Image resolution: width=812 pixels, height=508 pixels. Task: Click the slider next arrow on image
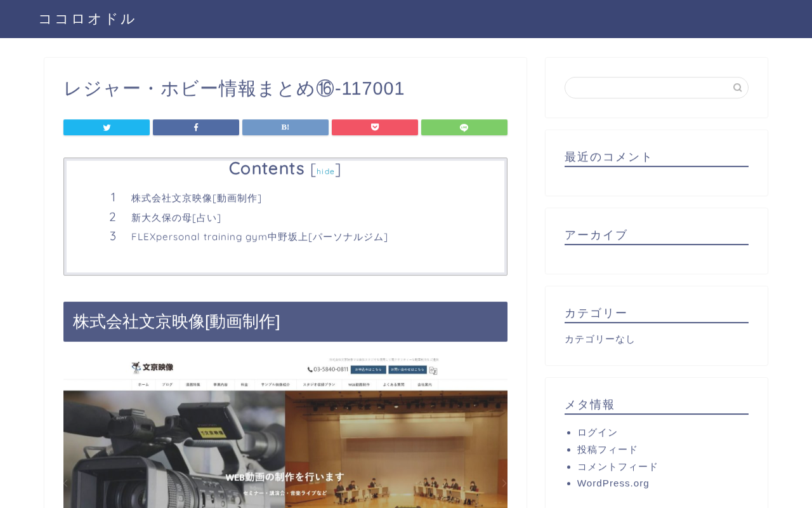pos(504,483)
